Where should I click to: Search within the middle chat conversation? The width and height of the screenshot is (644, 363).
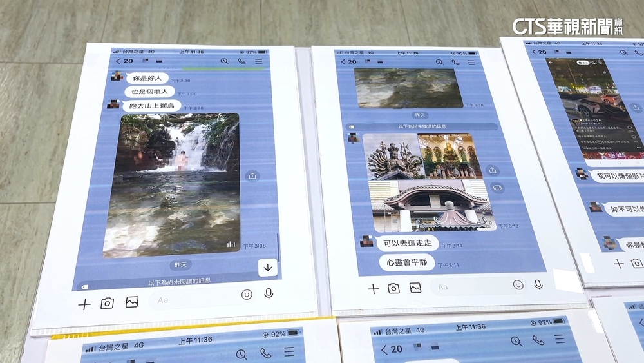(440, 62)
